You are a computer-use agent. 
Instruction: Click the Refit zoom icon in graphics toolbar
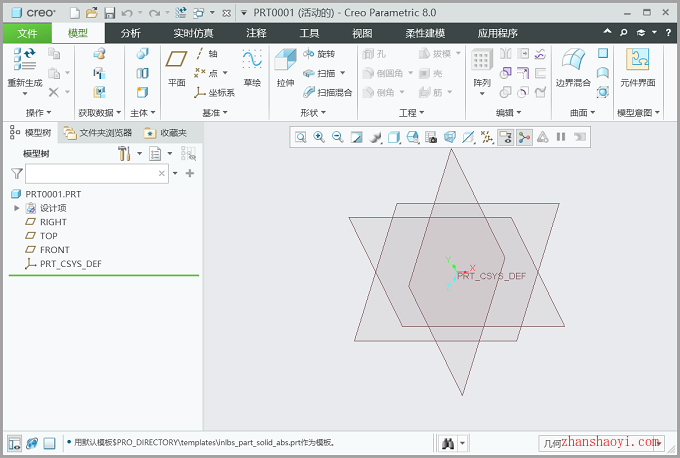tap(301, 137)
